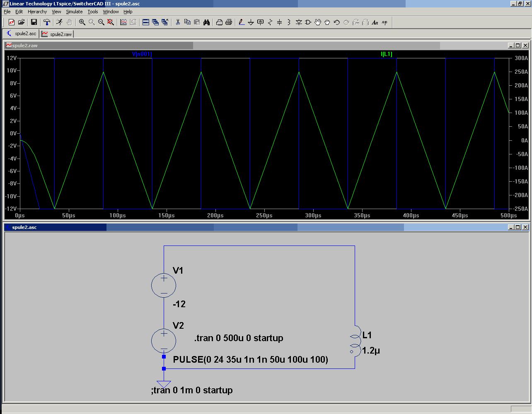Select the Zoom In magnifier tool
532x414 pixels.
tap(82, 22)
